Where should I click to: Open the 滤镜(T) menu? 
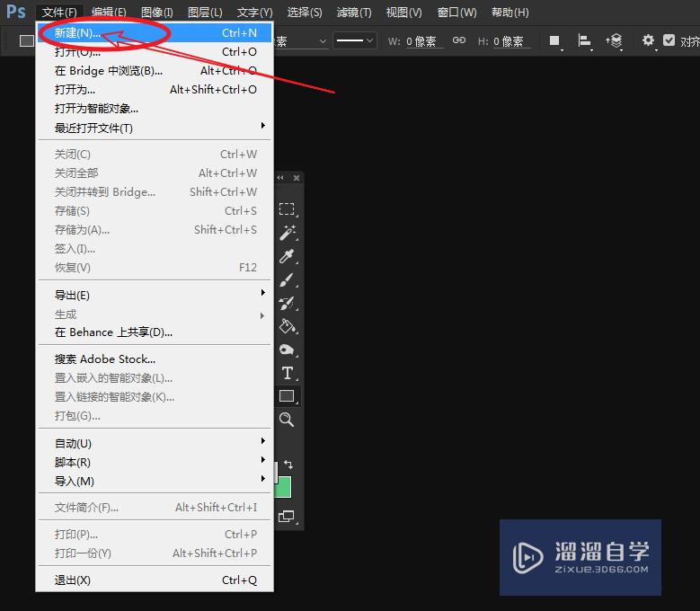coord(354,12)
